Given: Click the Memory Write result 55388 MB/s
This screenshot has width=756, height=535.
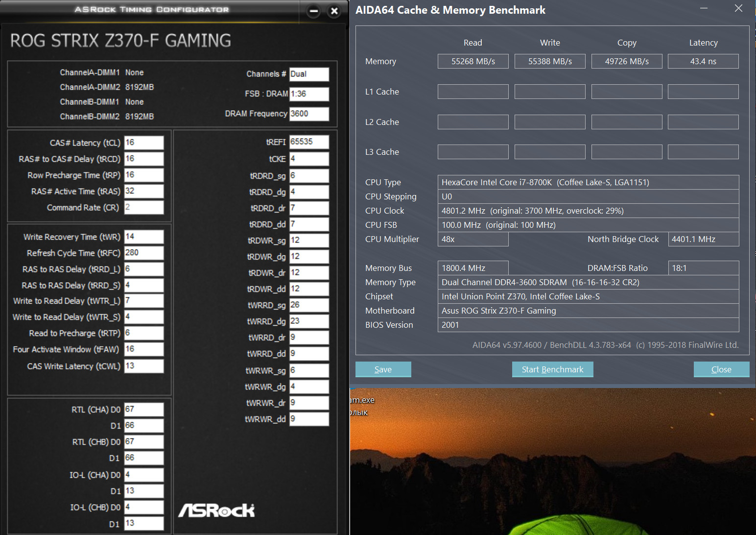Looking at the screenshot, I should coord(550,61).
